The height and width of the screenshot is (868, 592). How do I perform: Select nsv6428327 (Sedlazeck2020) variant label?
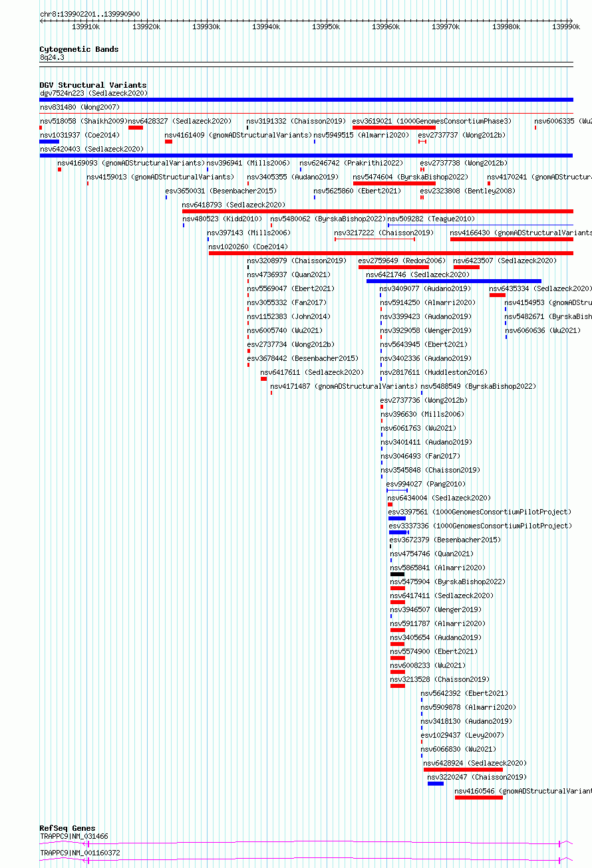[180, 121]
